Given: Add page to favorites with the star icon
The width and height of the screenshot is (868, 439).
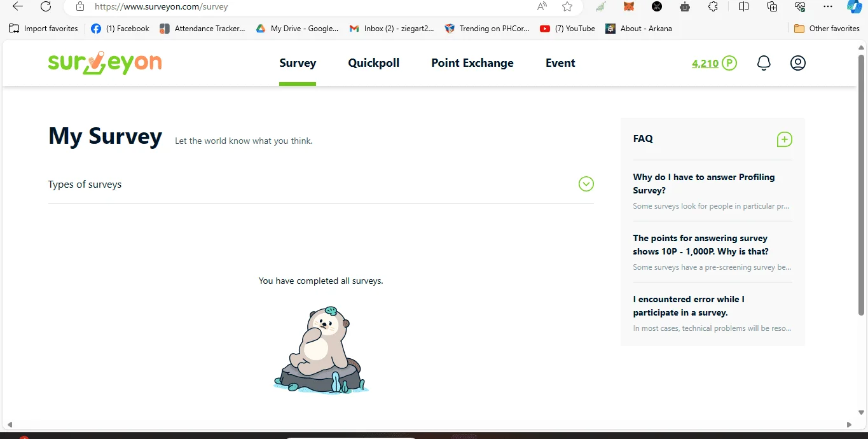Looking at the screenshot, I should tap(567, 6).
